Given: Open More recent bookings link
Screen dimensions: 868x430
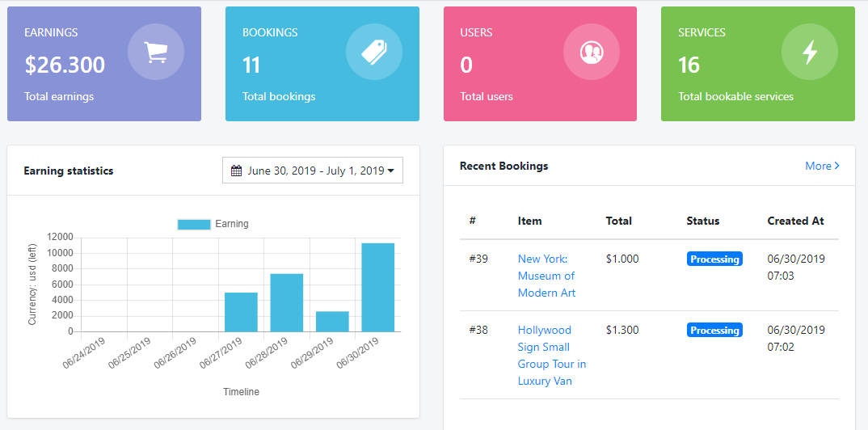Looking at the screenshot, I should tap(822, 166).
